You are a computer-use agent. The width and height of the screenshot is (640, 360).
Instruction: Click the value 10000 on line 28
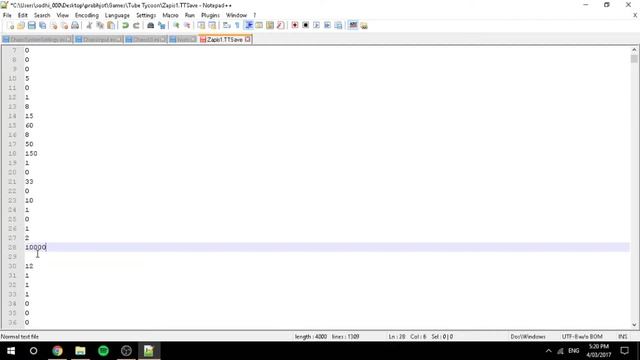point(36,247)
